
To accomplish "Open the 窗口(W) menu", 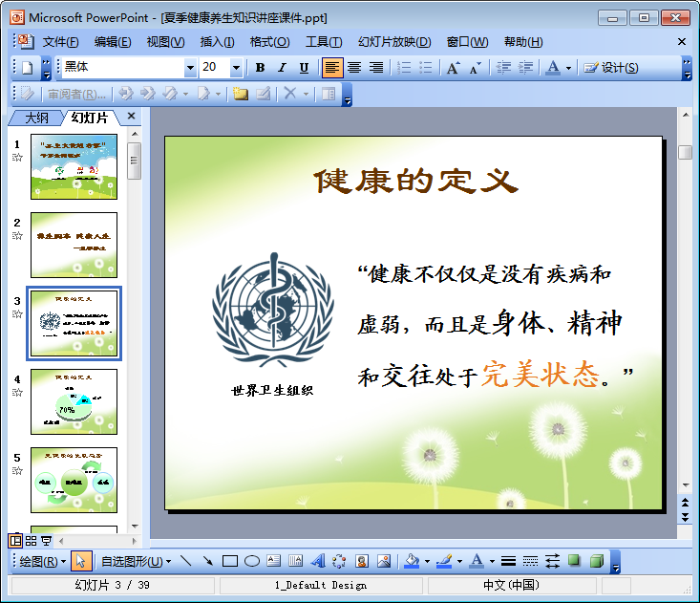I will 467,42.
